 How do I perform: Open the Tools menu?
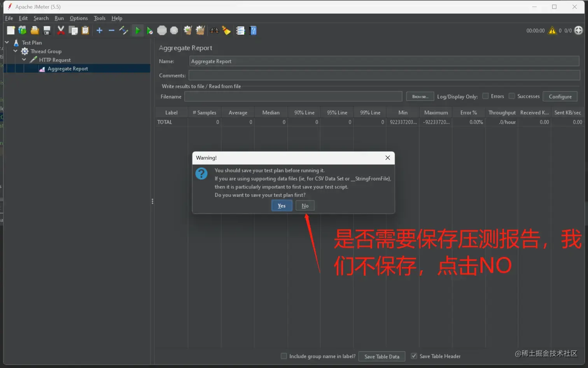point(100,18)
